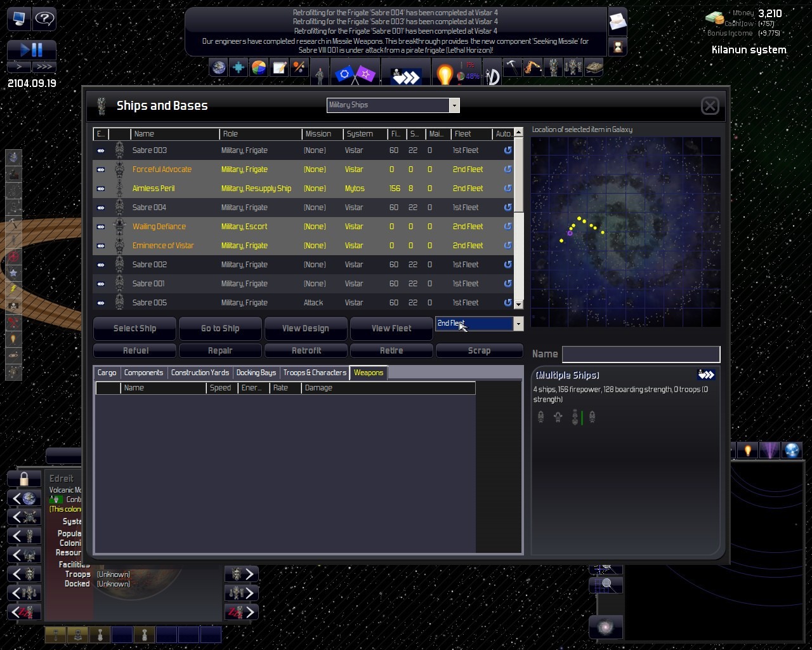Open the 2nd Fleet assignment dropdown

[518, 324]
